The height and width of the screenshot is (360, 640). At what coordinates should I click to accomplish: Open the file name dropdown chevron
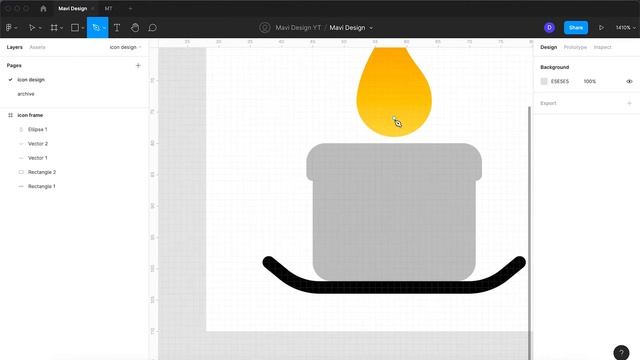371,28
